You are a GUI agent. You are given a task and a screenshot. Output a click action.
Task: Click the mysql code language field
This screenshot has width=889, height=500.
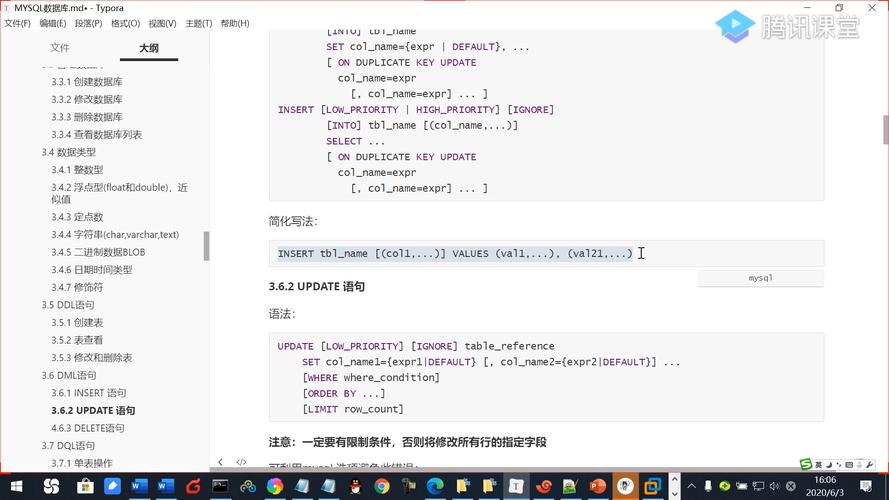[x=761, y=278]
